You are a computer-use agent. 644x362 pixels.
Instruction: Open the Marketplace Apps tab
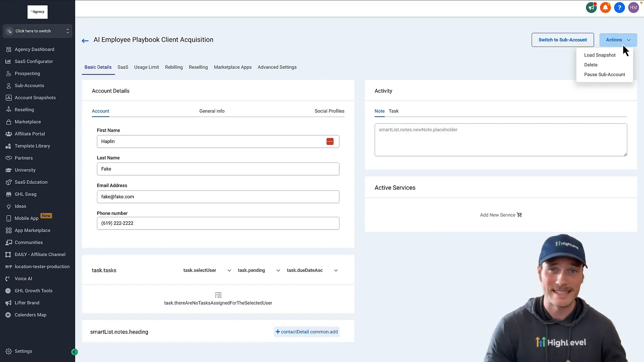(x=233, y=67)
